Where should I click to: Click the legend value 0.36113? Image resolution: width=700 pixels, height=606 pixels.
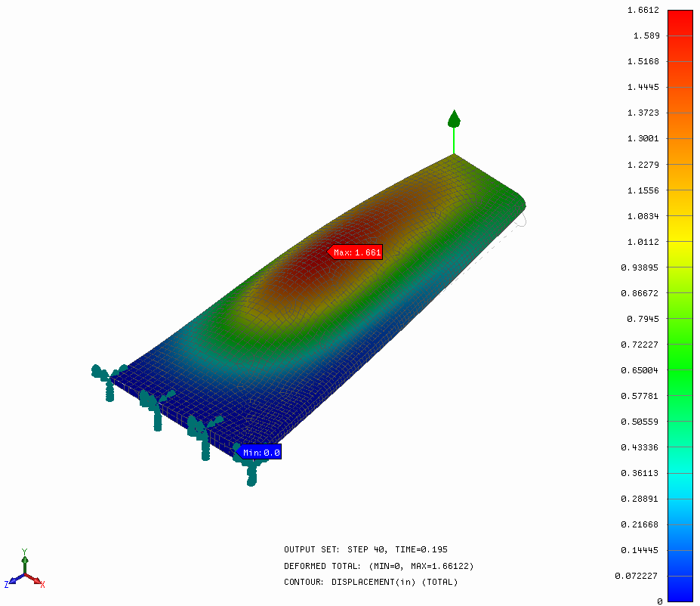[x=640, y=473]
